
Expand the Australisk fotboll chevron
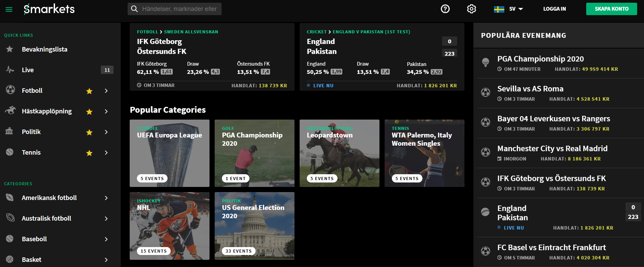pyautogui.click(x=106, y=219)
